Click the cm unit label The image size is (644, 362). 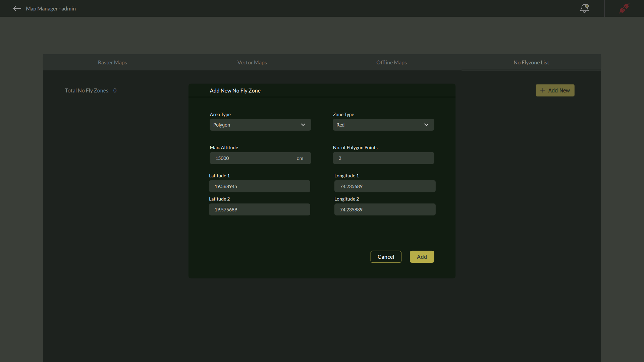coord(300,158)
